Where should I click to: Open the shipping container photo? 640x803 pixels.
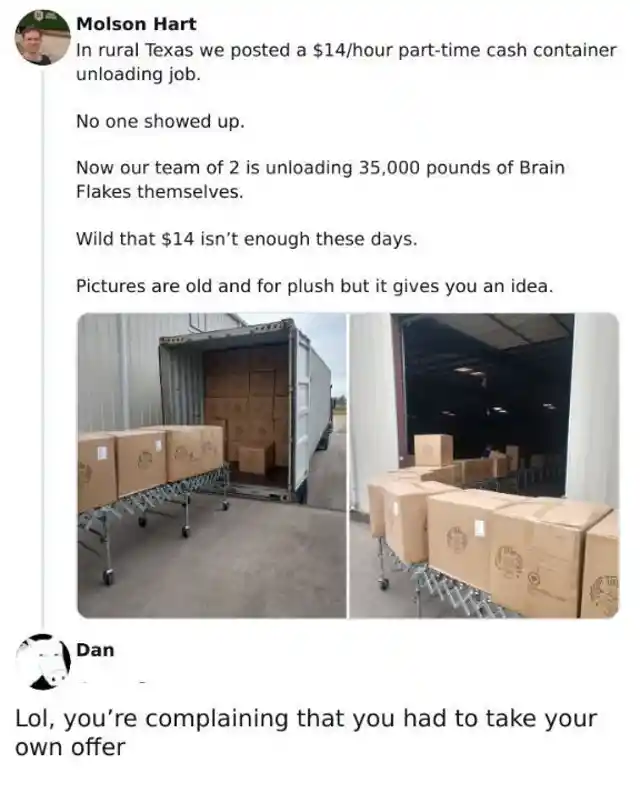coord(212,466)
